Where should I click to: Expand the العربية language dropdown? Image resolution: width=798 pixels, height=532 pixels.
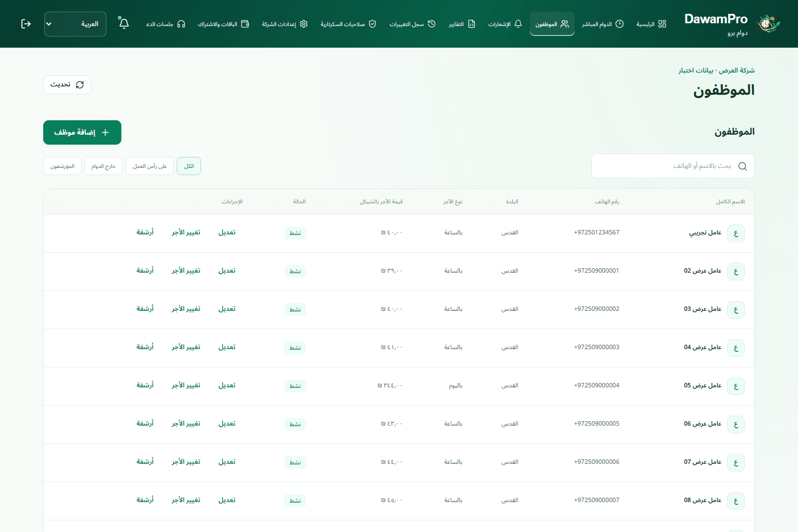(x=75, y=24)
